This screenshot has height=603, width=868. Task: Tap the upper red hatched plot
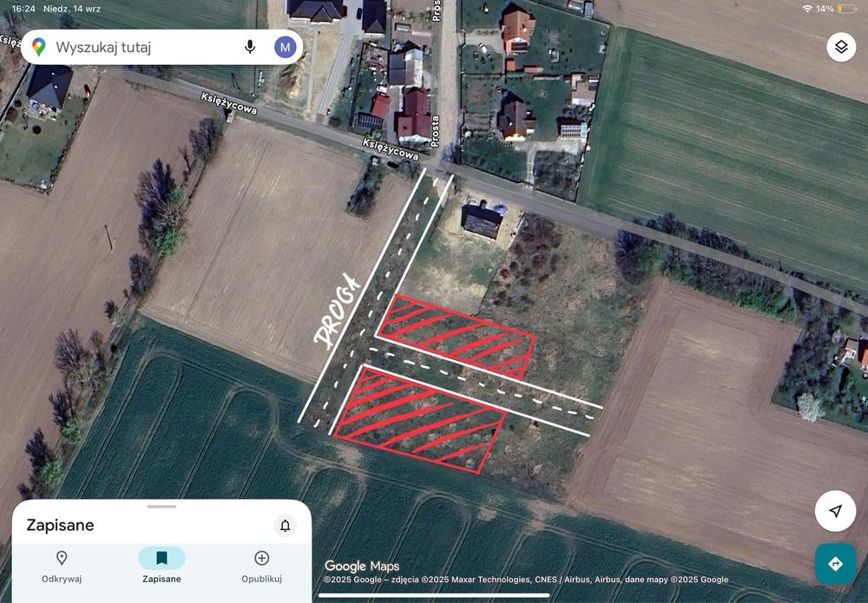pyautogui.click(x=455, y=338)
